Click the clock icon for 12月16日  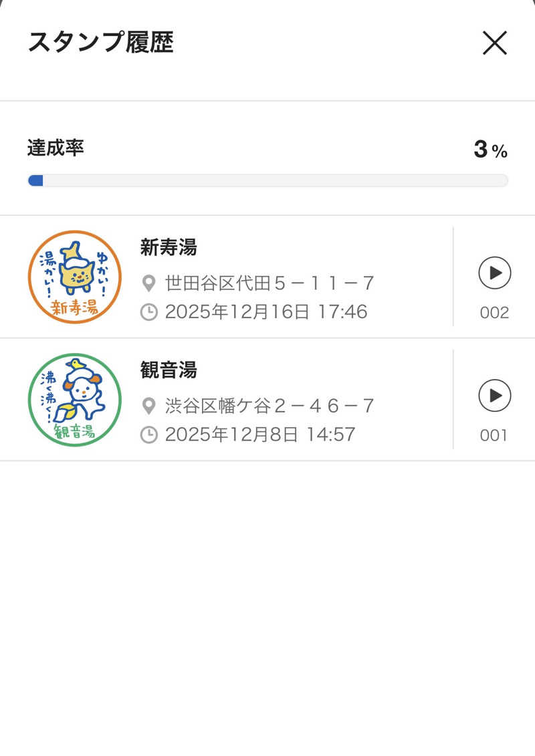tap(149, 312)
